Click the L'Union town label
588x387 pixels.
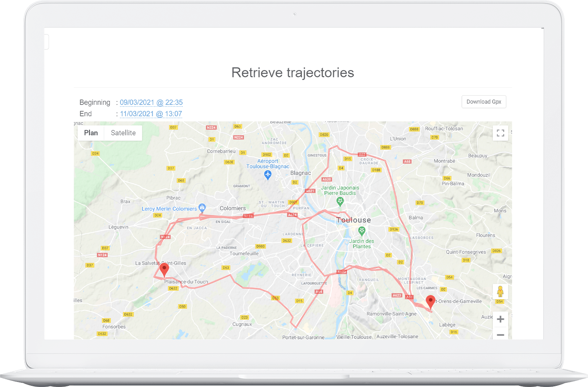[398, 139]
